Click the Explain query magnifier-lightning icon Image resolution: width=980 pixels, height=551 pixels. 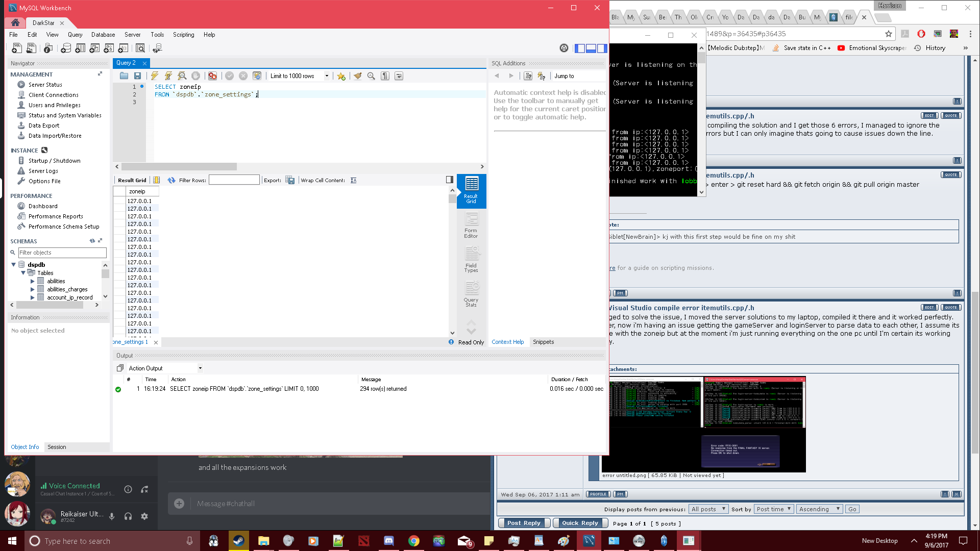(182, 76)
